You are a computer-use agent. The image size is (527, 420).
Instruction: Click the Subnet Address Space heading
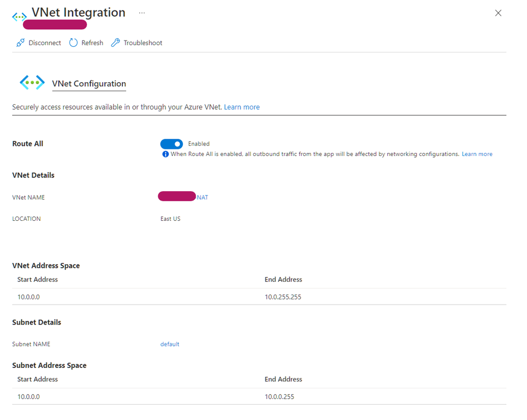(x=50, y=365)
